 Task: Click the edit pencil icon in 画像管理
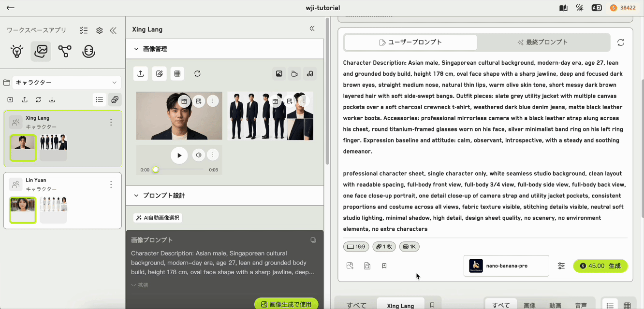point(159,74)
